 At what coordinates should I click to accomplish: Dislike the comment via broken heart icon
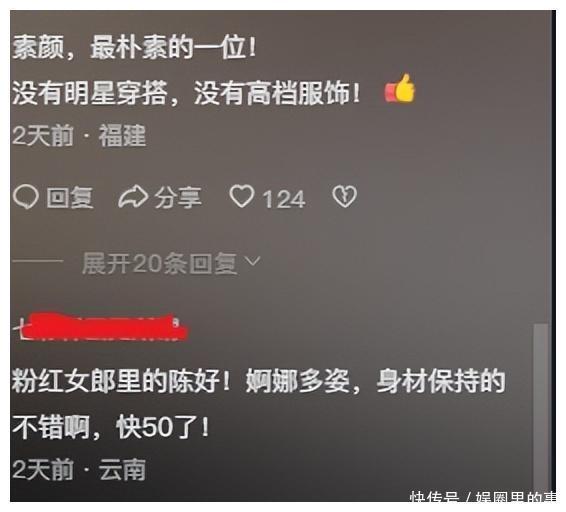pos(344,196)
